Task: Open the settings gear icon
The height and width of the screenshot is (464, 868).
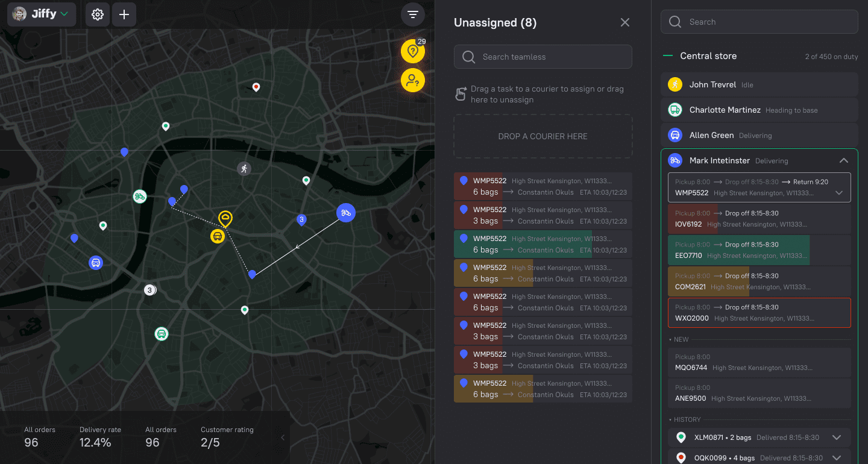Action: click(x=98, y=14)
